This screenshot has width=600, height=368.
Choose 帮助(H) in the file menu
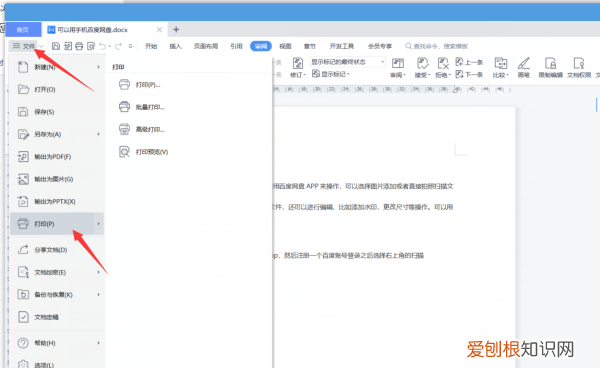(x=57, y=343)
